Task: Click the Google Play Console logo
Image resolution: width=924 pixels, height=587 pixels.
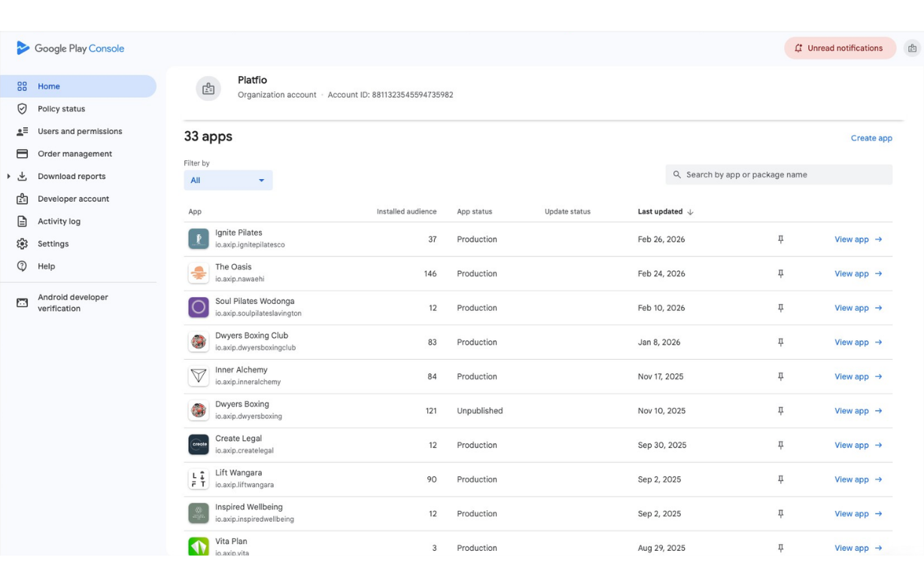Action: (x=70, y=48)
